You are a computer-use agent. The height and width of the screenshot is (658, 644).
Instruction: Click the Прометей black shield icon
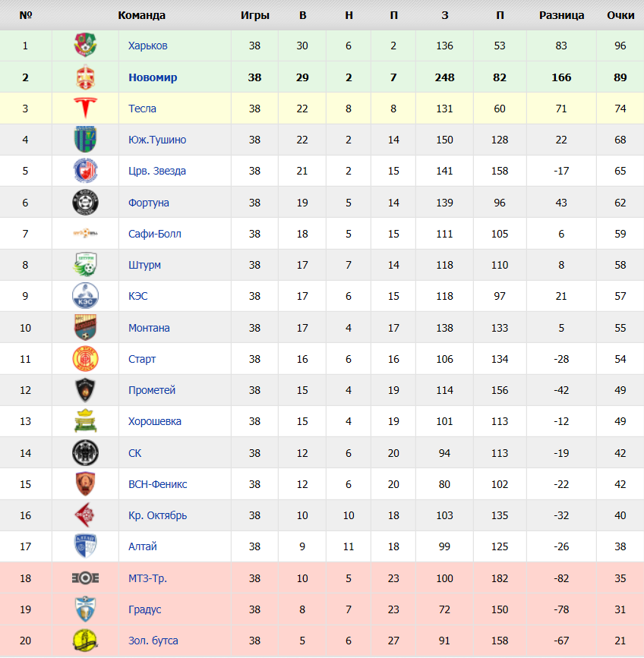pyautogui.click(x=85, y=390)
